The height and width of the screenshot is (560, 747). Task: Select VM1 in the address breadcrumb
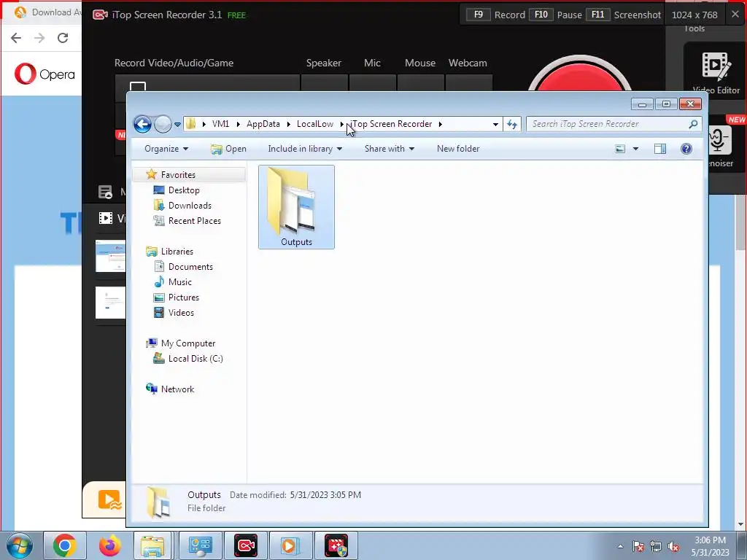point(220,124)
